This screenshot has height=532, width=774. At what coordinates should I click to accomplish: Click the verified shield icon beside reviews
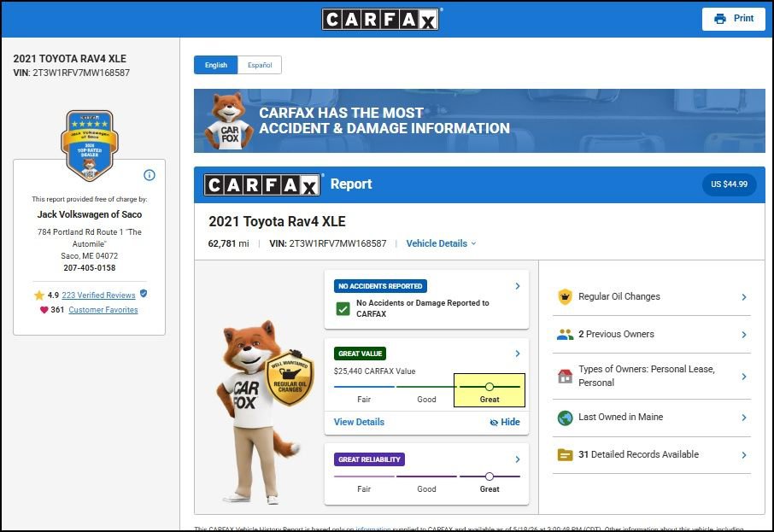[x=144, y=294]
